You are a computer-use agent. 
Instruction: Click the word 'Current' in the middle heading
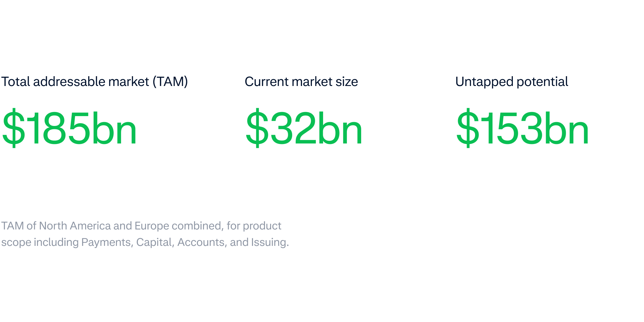click(x=266, y=82)
